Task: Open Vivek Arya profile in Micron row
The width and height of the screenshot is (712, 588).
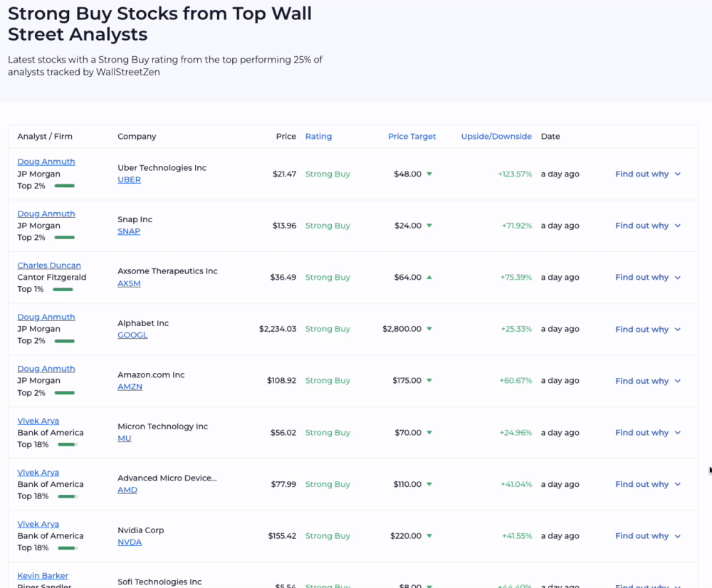Action: [38, 421]
